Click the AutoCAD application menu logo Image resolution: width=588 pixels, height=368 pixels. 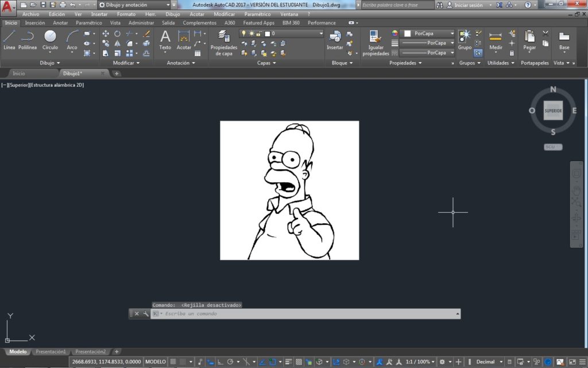pyautogui.click(x=7, y=7)
